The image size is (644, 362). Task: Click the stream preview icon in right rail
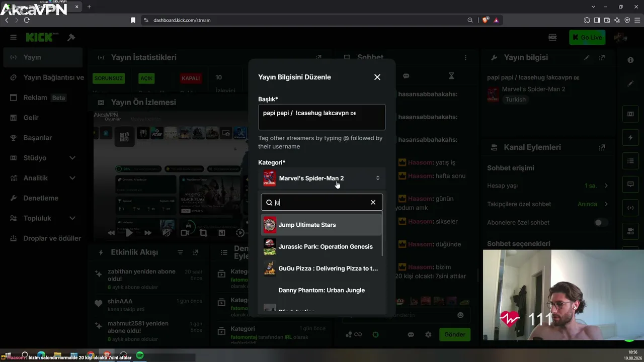click(630, 114)
